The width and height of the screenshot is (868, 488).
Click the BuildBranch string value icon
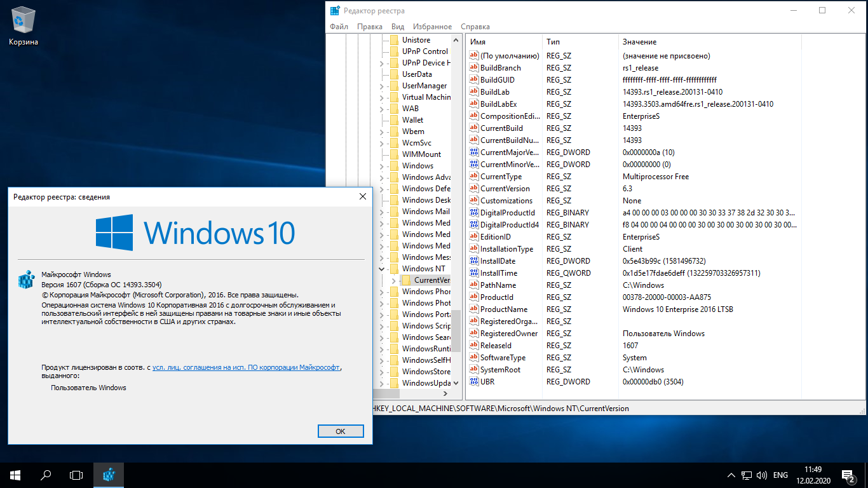click(x=473, y=68)
